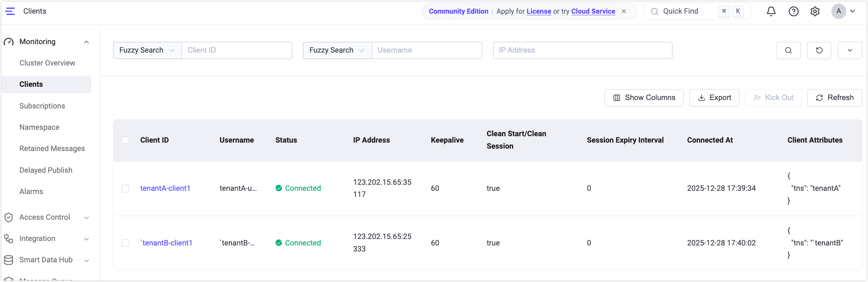The width and height of the screenshot is (868, 282).
Task: Open the License link
Action: pyautogui.click(x=539, y=11)
